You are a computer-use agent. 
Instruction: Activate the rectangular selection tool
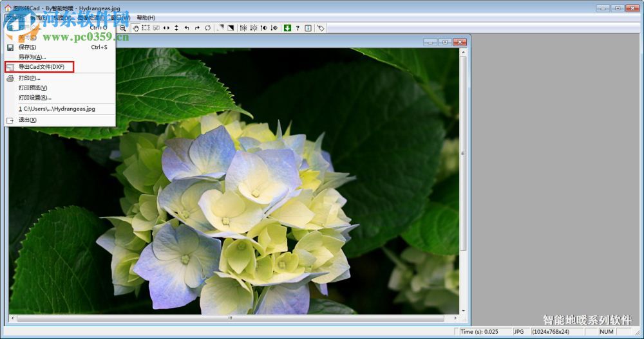point(146,28)
